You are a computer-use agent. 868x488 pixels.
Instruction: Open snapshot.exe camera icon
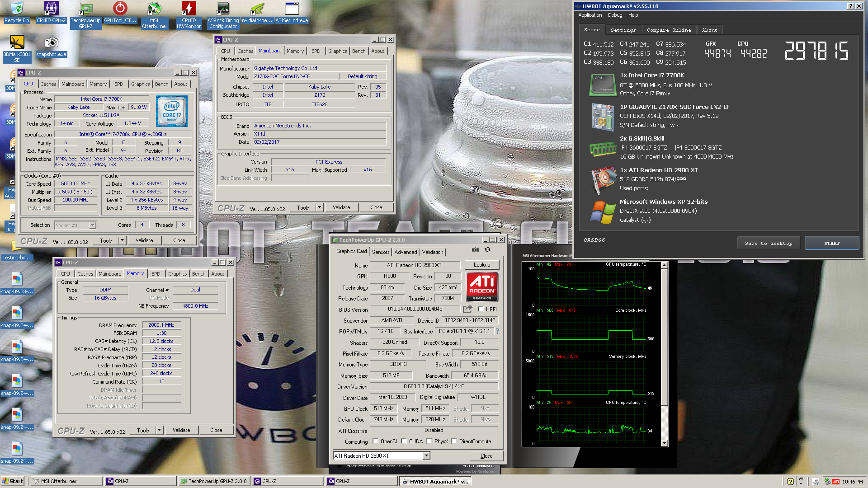[51, 47]
